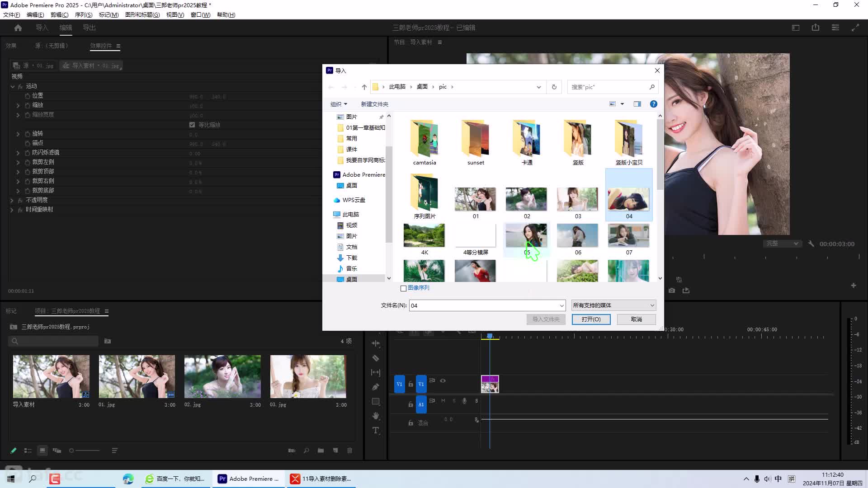Select the Slip tool in the timeline toolbar
Screen dimensions: 868x488
(376, 372)
